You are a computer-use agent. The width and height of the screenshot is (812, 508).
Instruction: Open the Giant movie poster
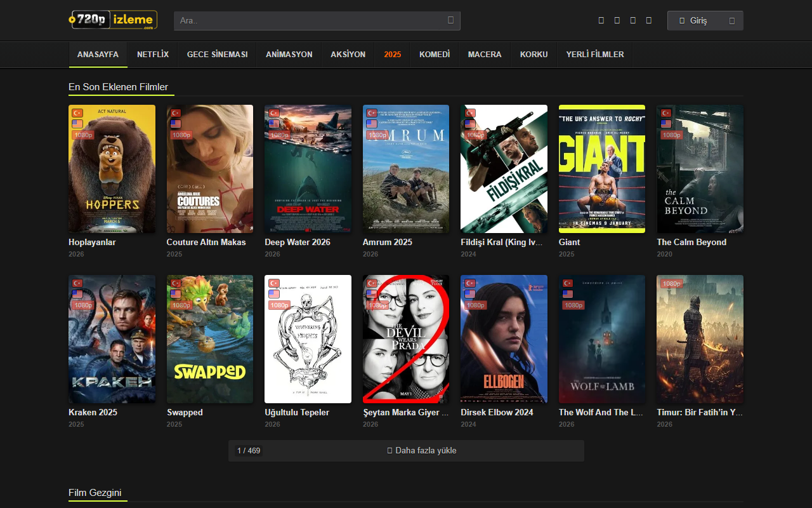click(602, 169)
